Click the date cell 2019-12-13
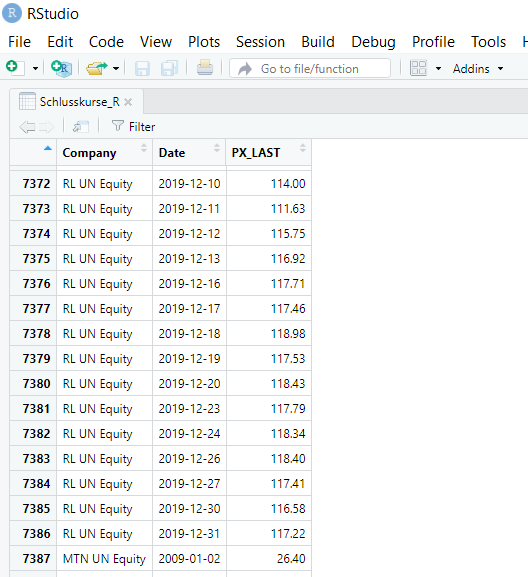The width and height of the screenshot is (528, 577). pyautogui.click(x=189, y=259)
